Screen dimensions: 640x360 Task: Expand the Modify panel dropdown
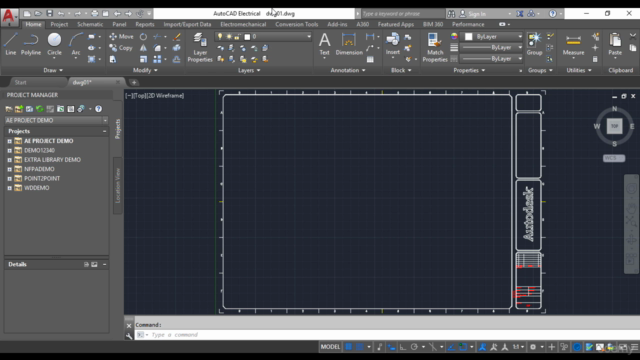pyautogui.click(x=145, y=70)
